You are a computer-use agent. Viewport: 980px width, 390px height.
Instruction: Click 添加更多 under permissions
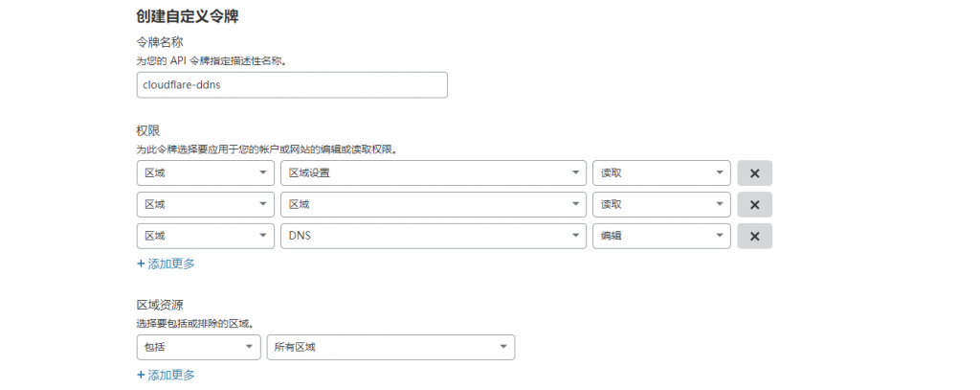(x=166, y=264)
